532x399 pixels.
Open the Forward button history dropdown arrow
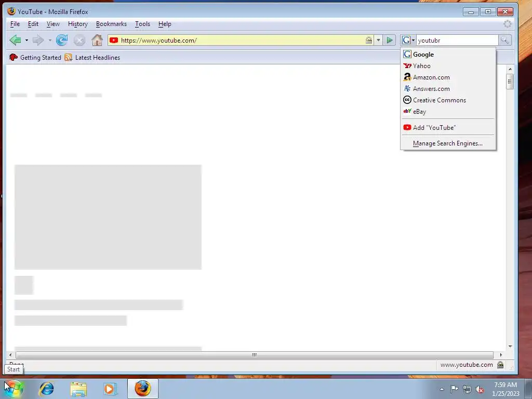50,41
